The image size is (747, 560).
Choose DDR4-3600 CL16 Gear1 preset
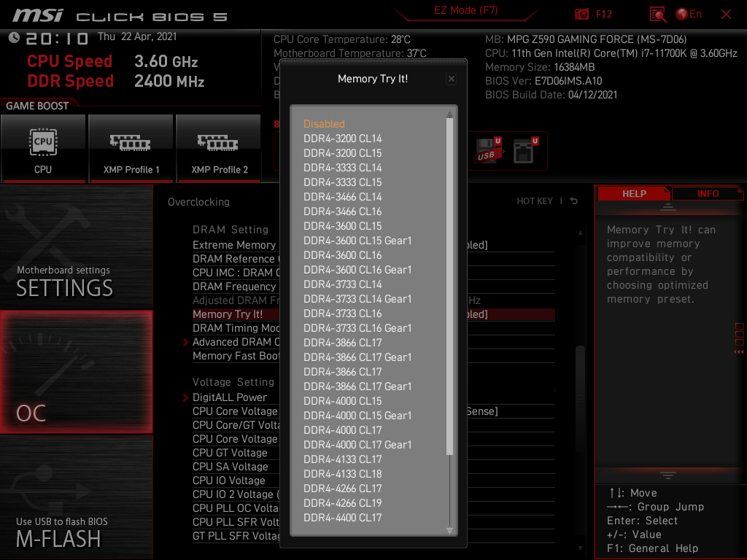(x=357, y=270)
